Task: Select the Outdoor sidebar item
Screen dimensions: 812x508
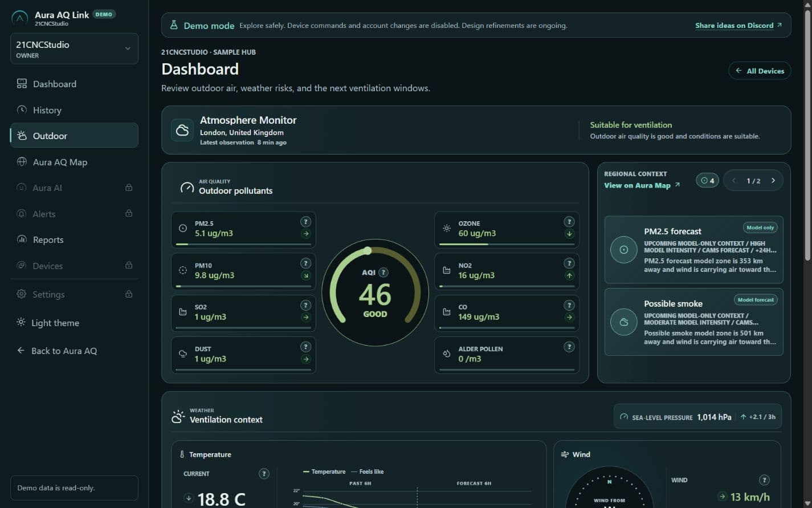Action: pos(74,136)
